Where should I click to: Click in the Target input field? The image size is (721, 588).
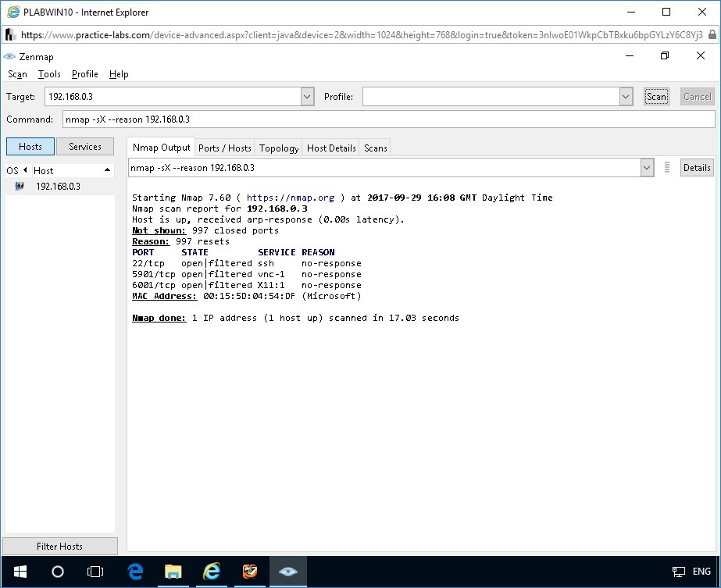[x=173, y=97]
